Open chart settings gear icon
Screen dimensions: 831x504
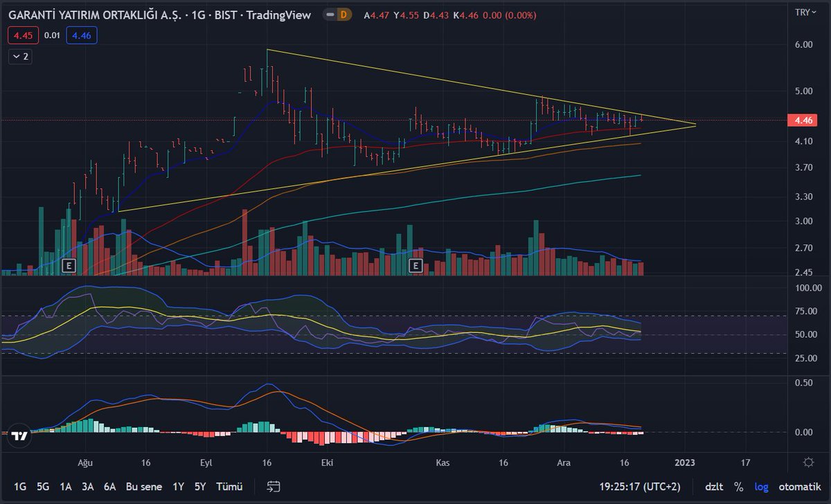point(808,462)
